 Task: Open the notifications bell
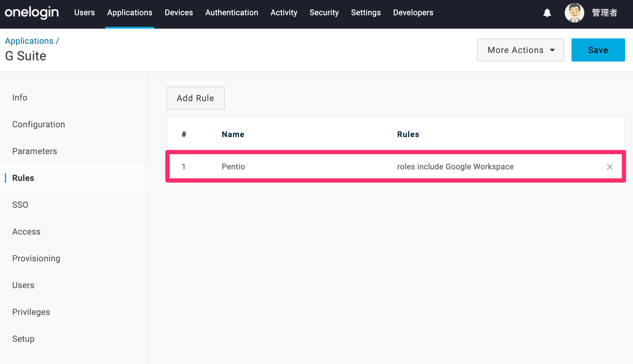(547, 13)
